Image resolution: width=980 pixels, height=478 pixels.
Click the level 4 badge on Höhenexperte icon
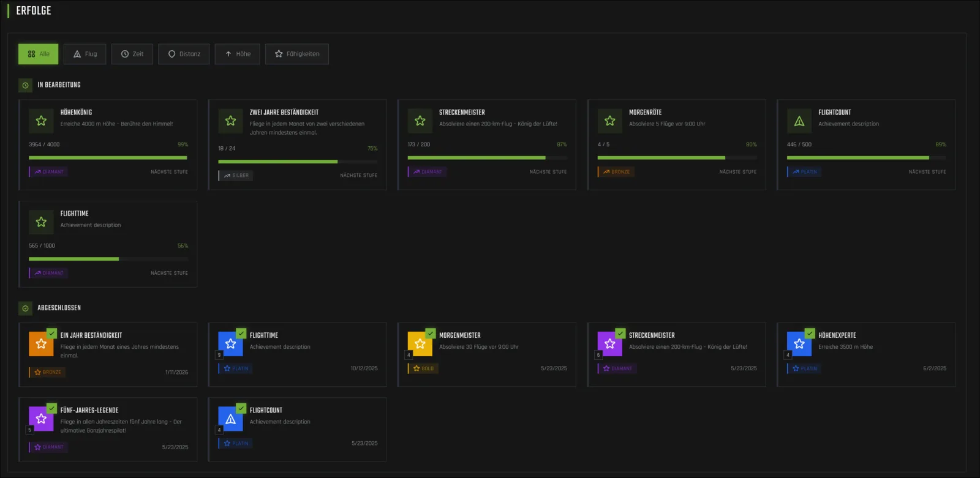pos(788,355)
